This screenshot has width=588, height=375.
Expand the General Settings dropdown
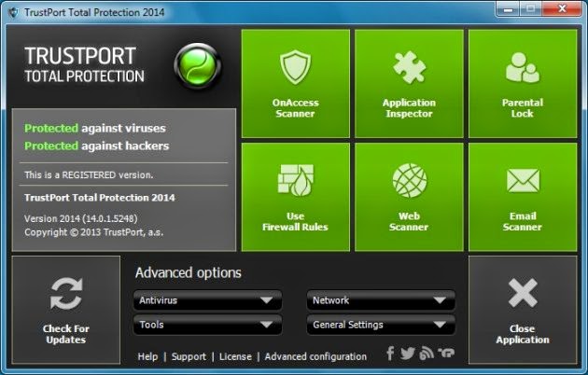381,325
